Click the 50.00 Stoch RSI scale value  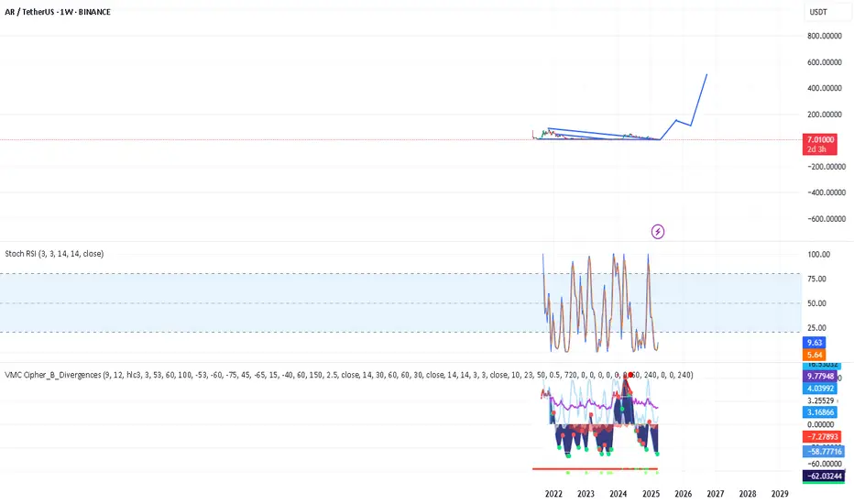click(x=817, y=303)
